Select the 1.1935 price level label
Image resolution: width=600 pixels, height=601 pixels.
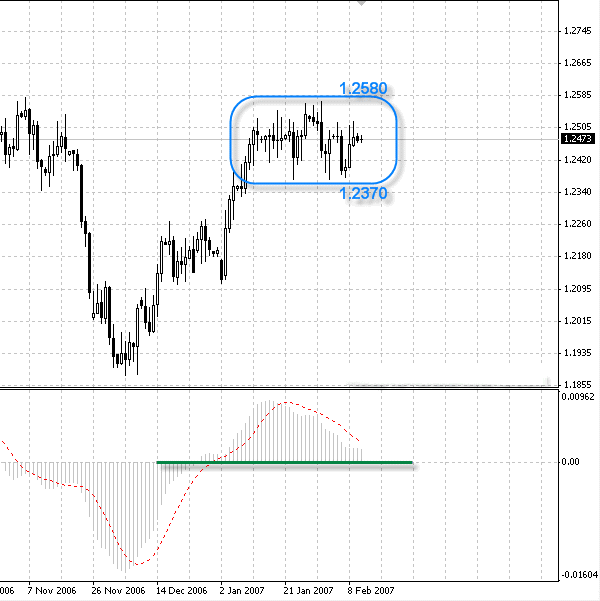pos(578,353)
